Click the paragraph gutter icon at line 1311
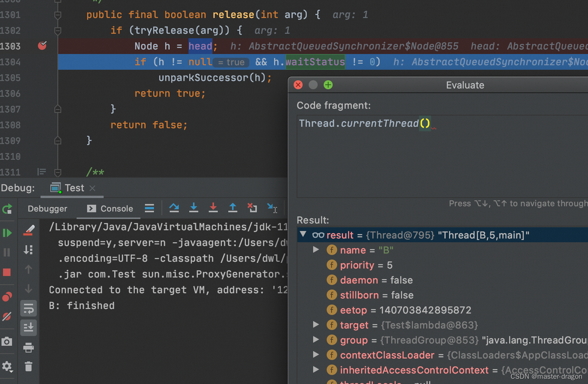Viewport: 588px width, 384px height. [42, 172]
